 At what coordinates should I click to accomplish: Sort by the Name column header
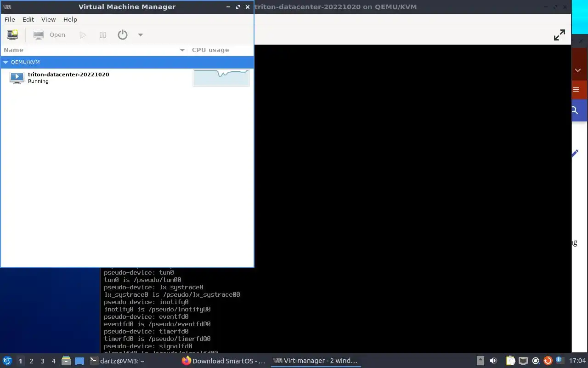(x=94, y=50)
